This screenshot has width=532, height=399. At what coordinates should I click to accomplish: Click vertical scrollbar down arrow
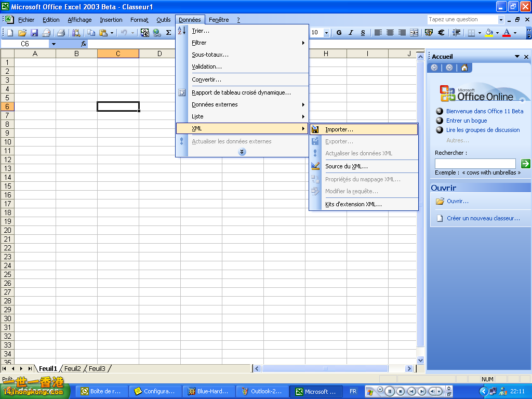pyautogui.click(x=420, y=360)
